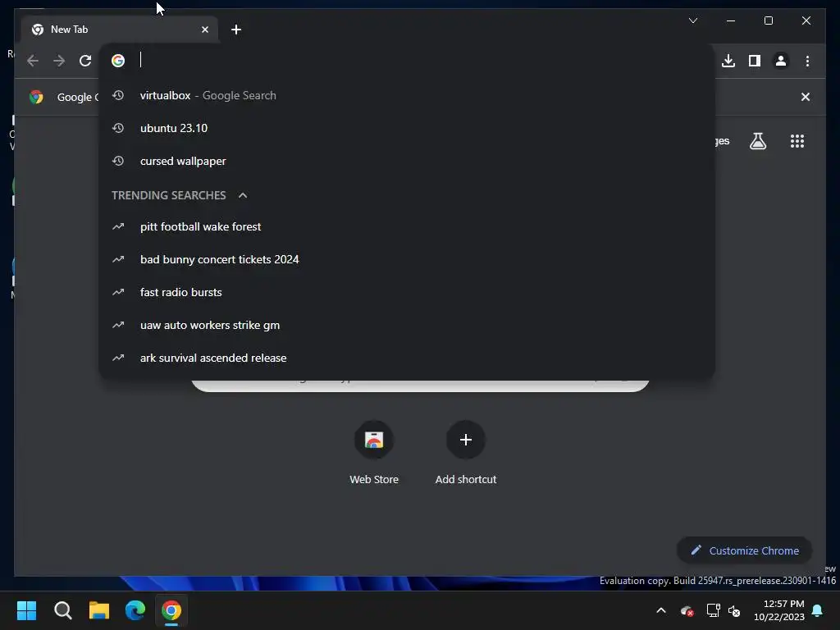This screenshot has width=840, height=630.
Task: Launch Microsoft Edge from the taskbar
Action: pyautogui.click(x=135, y=610)
